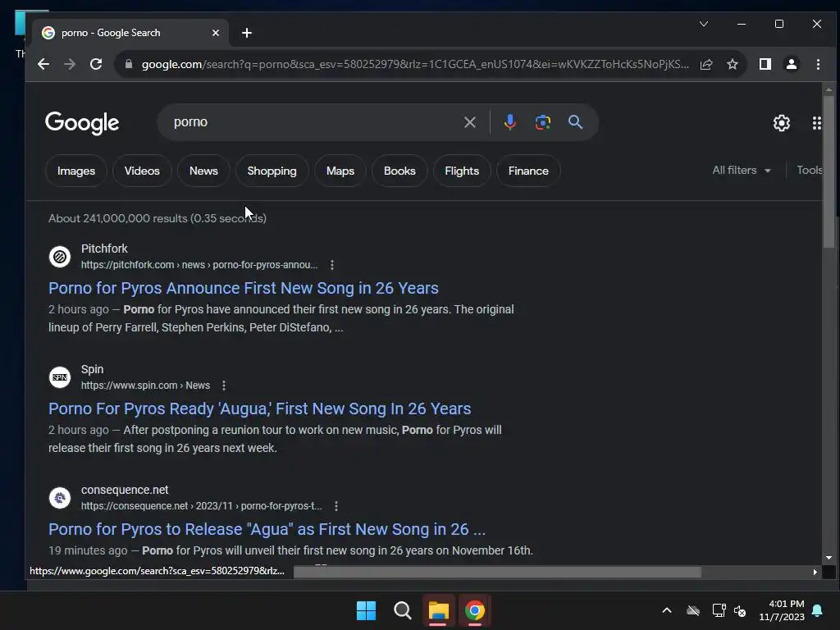Open the share this page icon
840x630 pixels.
(x=706, y=64)
